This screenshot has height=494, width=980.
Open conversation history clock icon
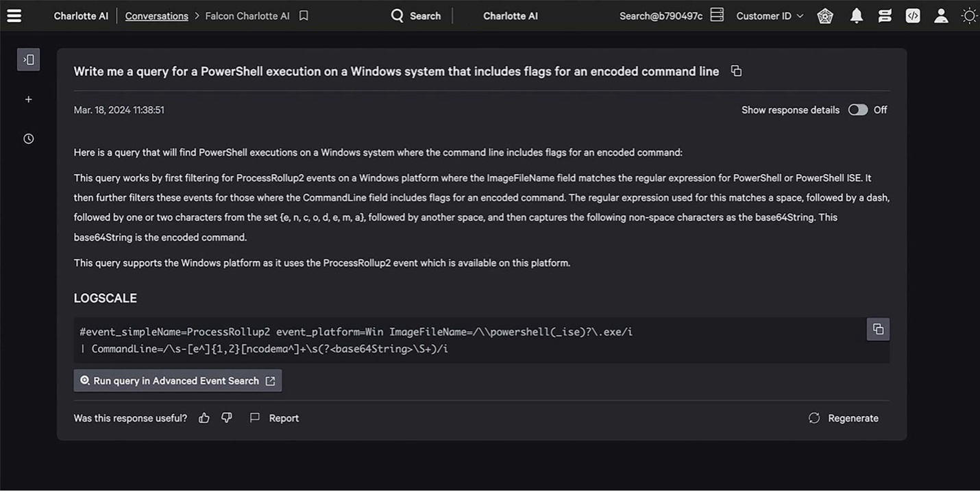pyautogui.click(x=29, y=139)
